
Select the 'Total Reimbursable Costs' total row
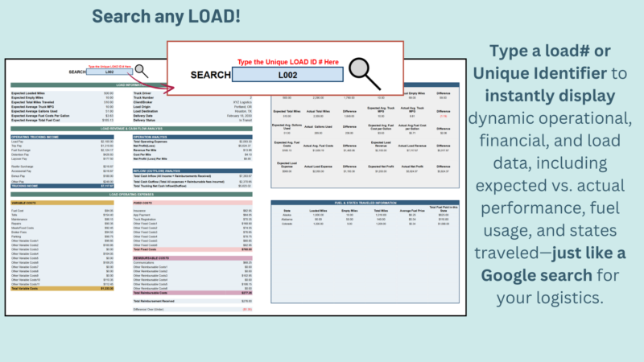[x=192, y=293]
